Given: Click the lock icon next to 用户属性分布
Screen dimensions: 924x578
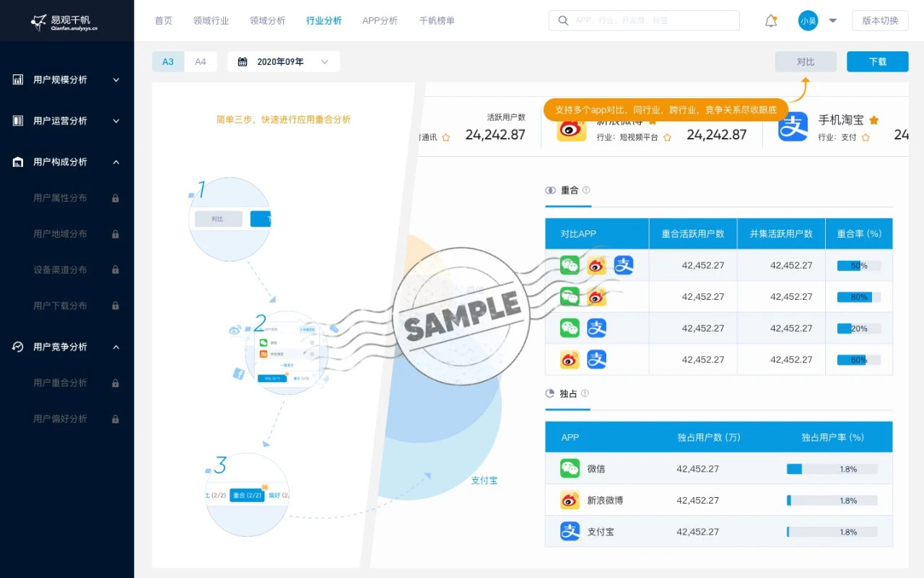Looking at the screenshot, I should [x=115, y=198].
